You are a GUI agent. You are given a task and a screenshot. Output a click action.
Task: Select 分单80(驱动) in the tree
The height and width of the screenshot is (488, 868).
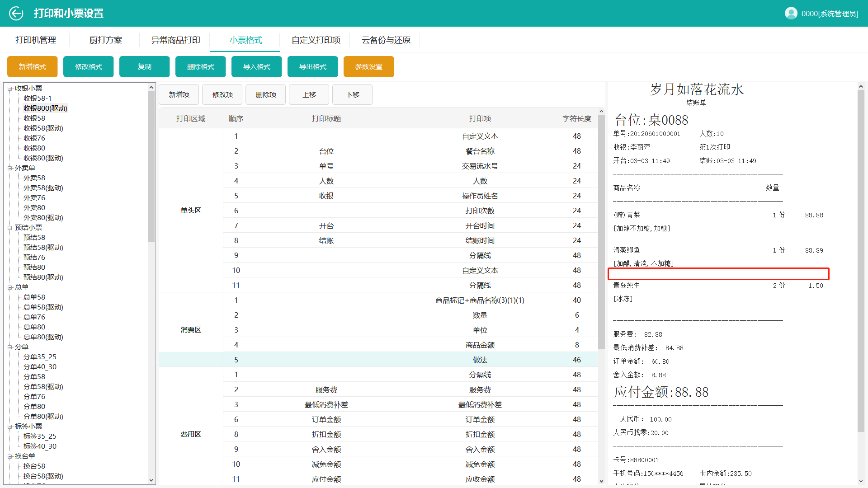43,417
